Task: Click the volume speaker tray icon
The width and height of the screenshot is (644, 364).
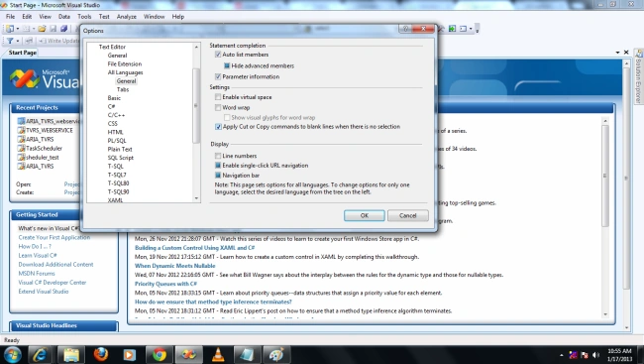Action: click(x=595, y=355)
